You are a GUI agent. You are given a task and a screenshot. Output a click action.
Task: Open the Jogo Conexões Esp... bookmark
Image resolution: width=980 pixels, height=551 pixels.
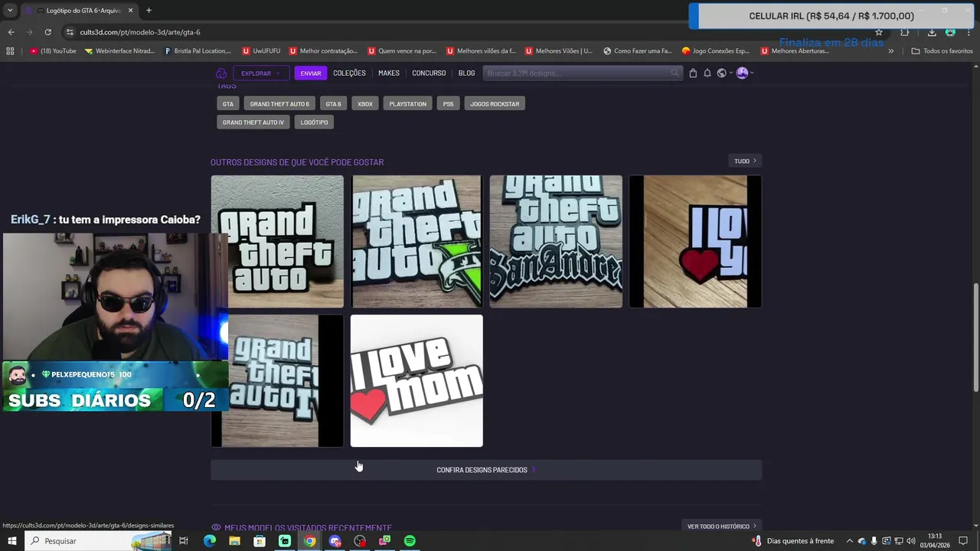click(x=715, y=51)
